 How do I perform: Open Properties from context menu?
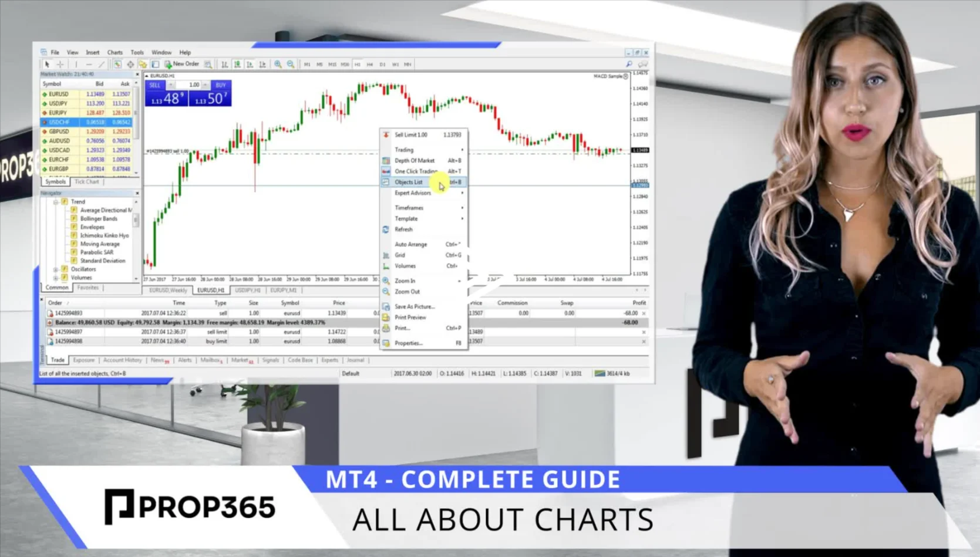click(x=424, y=343)
